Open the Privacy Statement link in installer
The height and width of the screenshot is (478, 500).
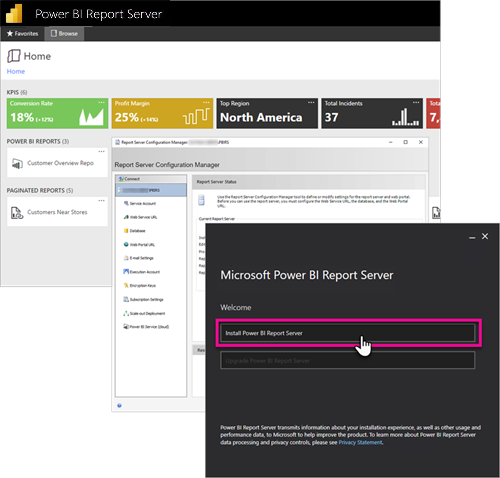pos(360,442)
